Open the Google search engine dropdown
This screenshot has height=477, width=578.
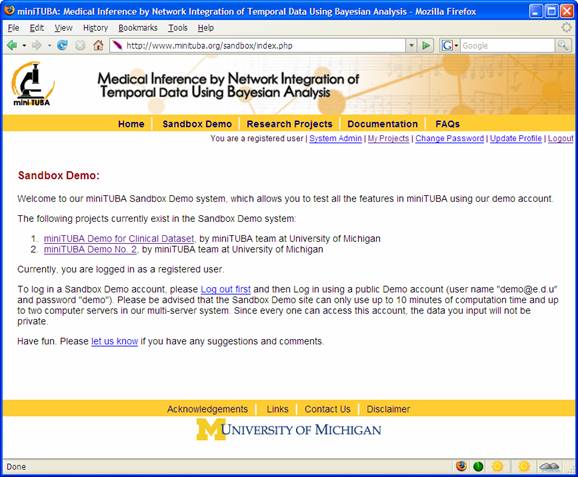pos(449,46)
